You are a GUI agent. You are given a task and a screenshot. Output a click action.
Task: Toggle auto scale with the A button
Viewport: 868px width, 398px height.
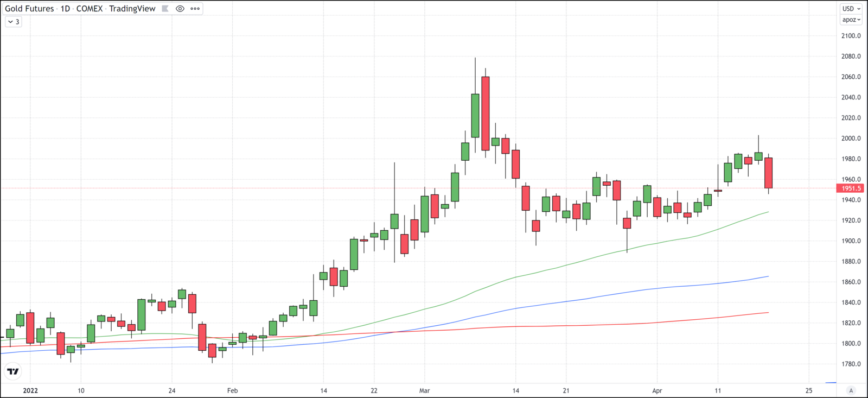[x=851, y=390]
